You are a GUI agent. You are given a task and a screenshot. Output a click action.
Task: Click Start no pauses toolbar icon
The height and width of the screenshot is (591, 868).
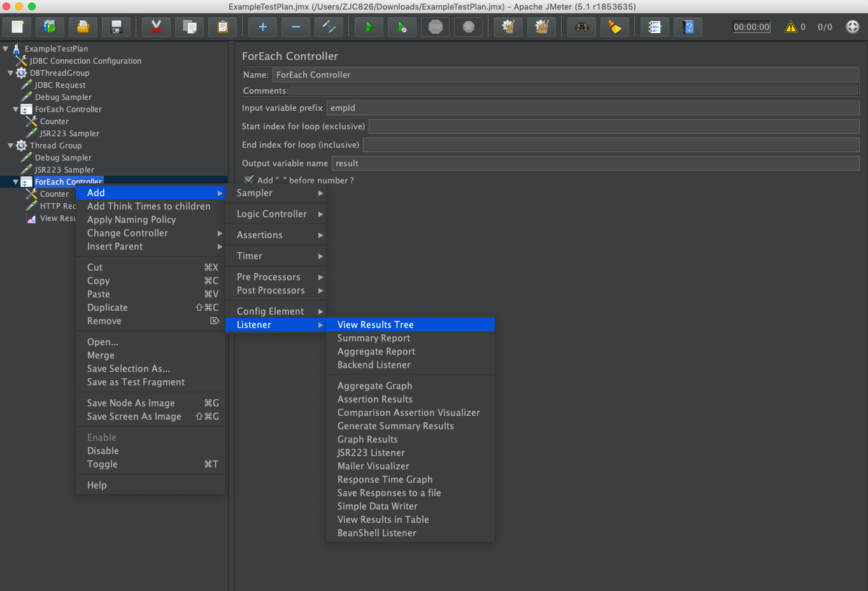point(402,27)
